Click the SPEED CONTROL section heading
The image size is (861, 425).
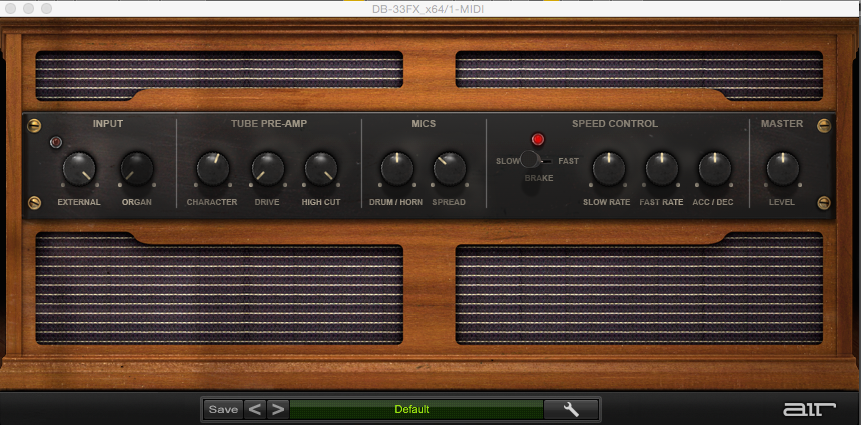614,124
